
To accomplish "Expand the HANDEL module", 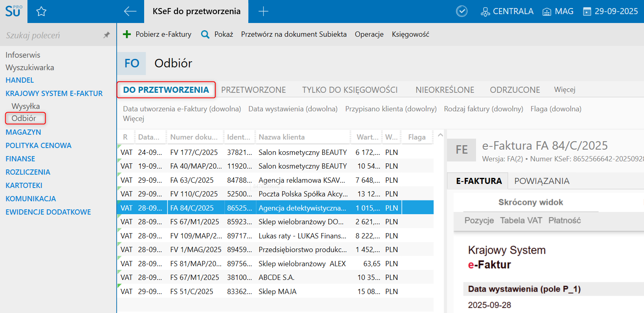I will pyautogui.click(x=20, y=80).
